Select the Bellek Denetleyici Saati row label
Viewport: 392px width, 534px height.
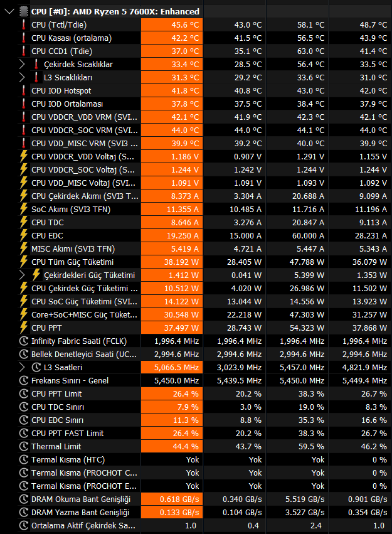[x=83, y=354]
